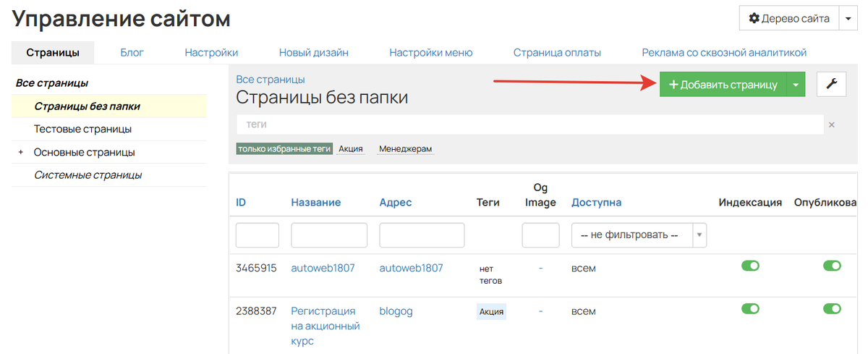Image resolution: width=868 pixels, height=354 pixels.
Task: Clear the tags field with the × icon
Action: (x=831, y=125)
